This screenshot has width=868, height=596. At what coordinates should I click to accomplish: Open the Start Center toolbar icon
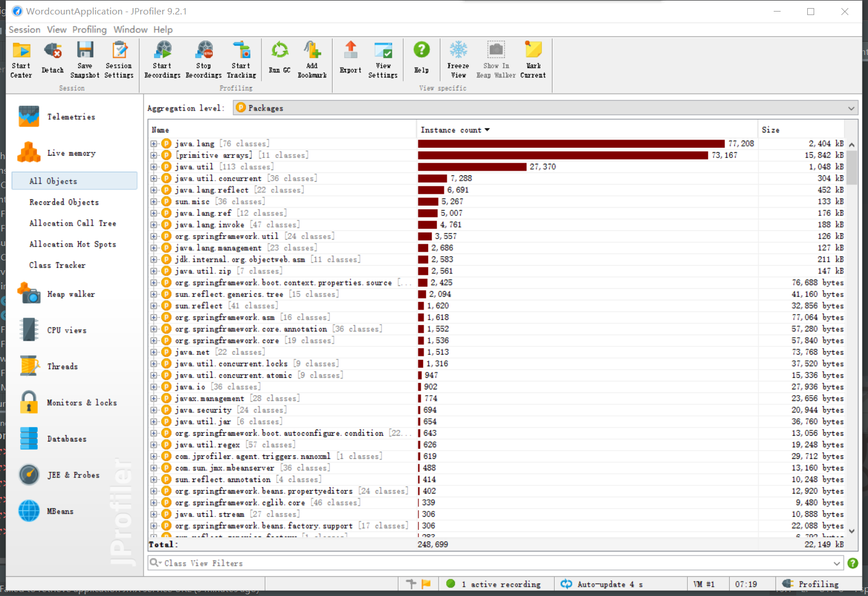[x=21, y=60]
